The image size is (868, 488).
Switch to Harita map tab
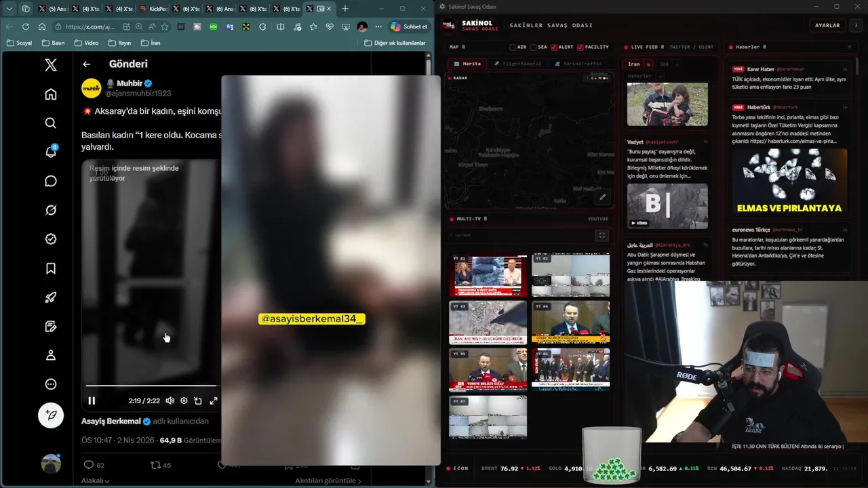467,64
